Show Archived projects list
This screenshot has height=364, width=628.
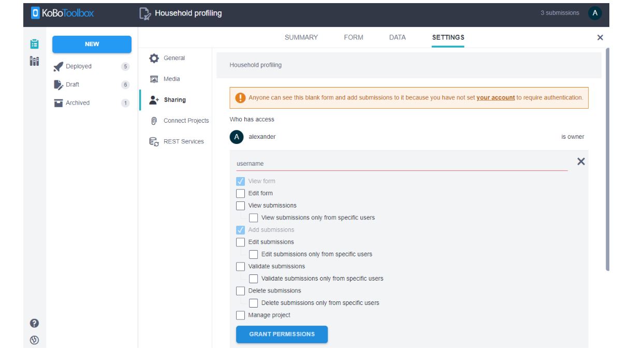pos(77,103)
